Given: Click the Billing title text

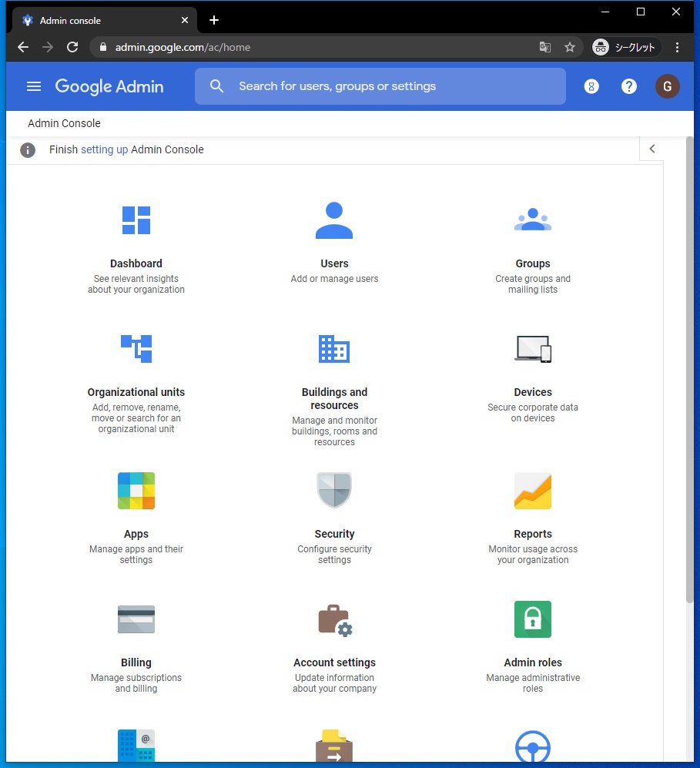Looking at the screenshot, I should click(x=136, y=662).
